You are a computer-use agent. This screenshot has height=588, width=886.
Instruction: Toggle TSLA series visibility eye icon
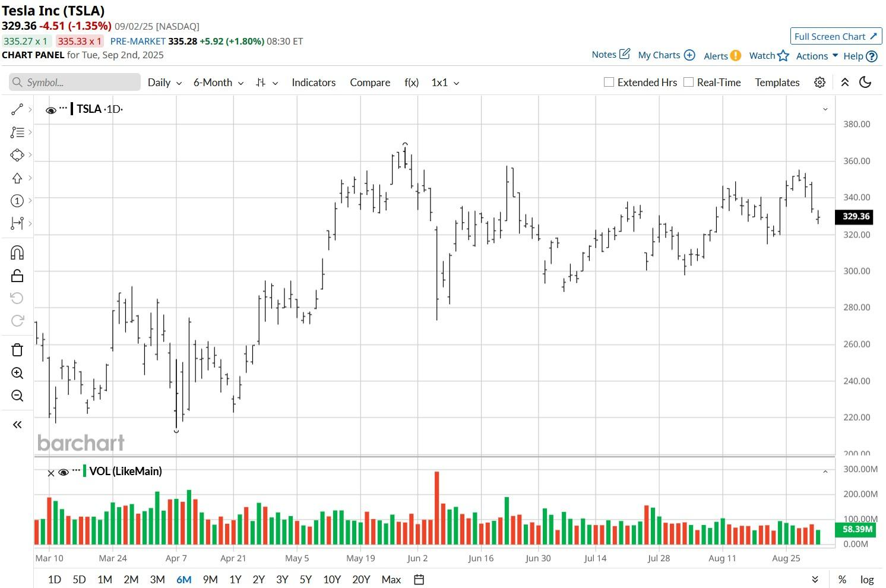51,110
